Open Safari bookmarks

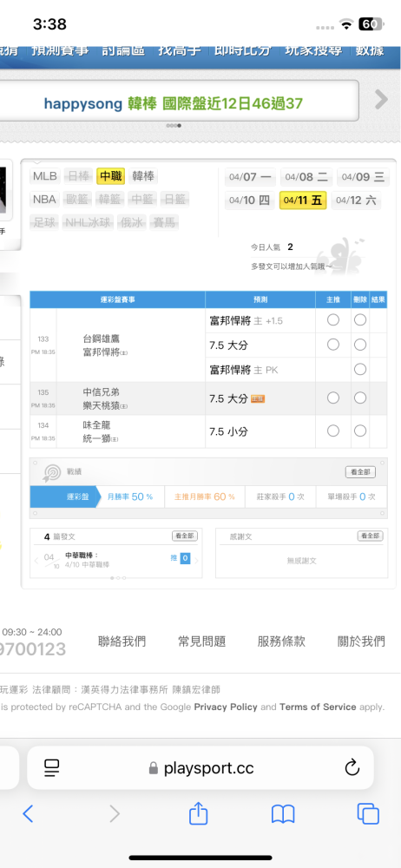pos(282,814)
